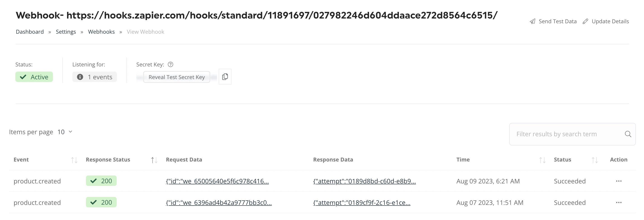The height and width of the screenshot is (220, 644).
Task: Open response data 0189cf9f-2c16-e1ce link
Action: click(362, 203)
